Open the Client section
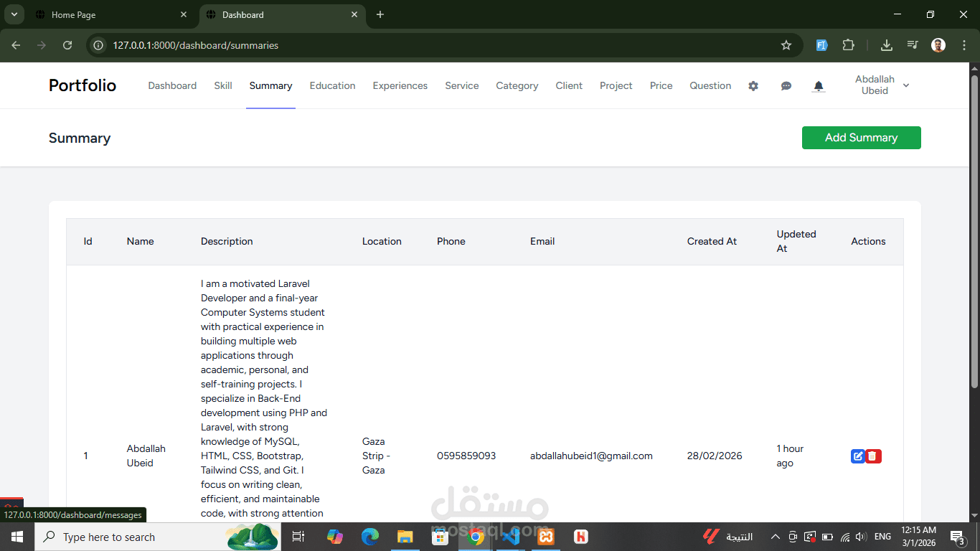980x551 pixels. tap(569, 85)
